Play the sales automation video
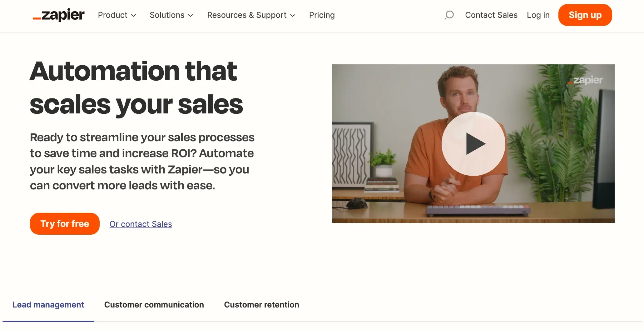The width and height of the screenshot is (644, 330). click(x=473, y=144)
